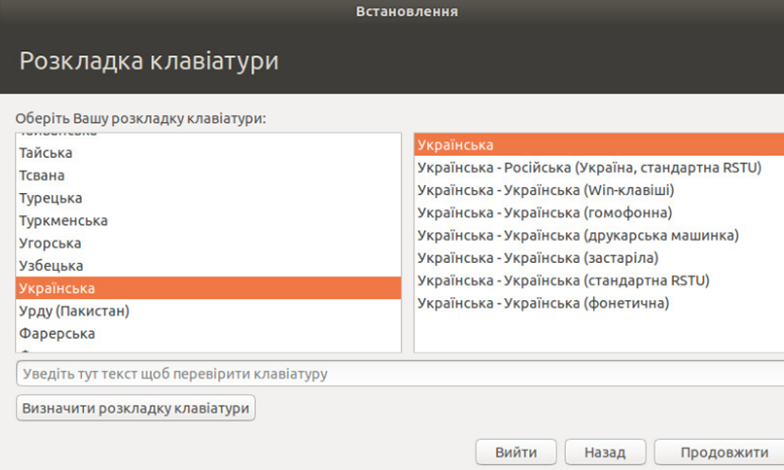
Task: Choose Тсвана from the layout languages
Action: (x=42, y=175)
